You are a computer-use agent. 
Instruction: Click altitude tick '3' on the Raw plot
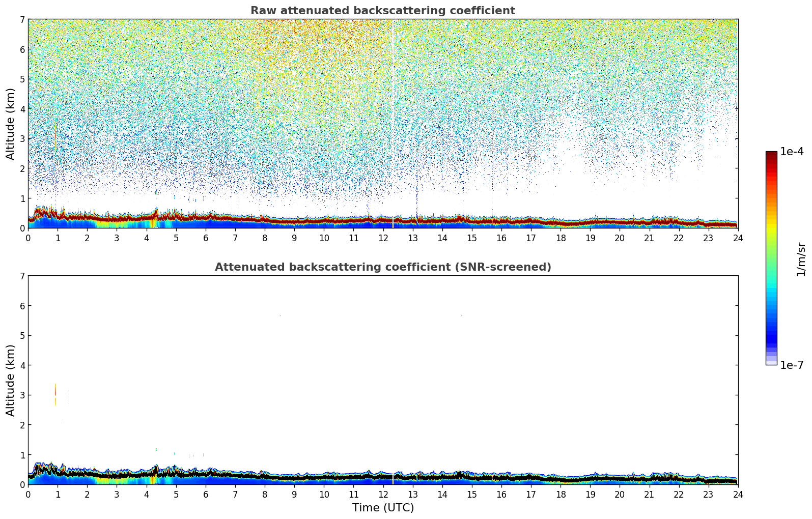click(22, 139)
